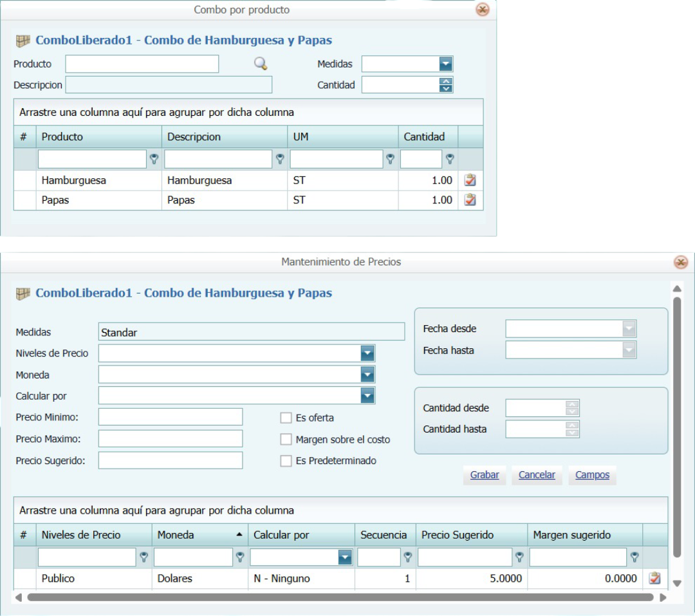Click filter icon for combo Producto column
The width and height of the screenshot is (695, 616).
pyautogui.click(x=154, y=159)
